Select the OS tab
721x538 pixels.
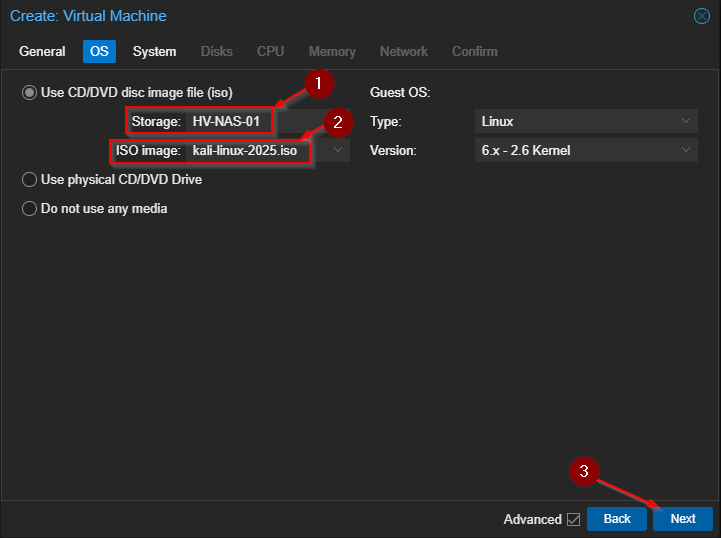(x=99, y=51)
